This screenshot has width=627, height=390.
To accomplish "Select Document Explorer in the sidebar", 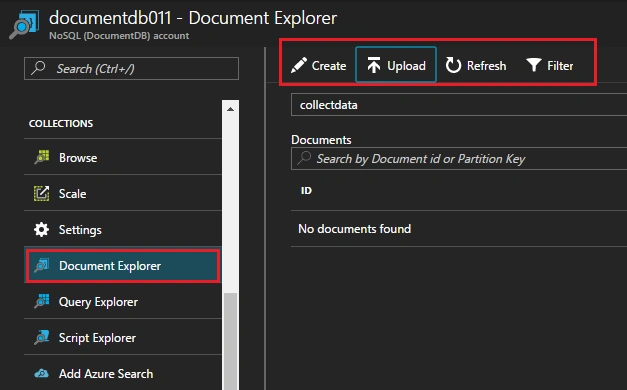I will (123, 265).
